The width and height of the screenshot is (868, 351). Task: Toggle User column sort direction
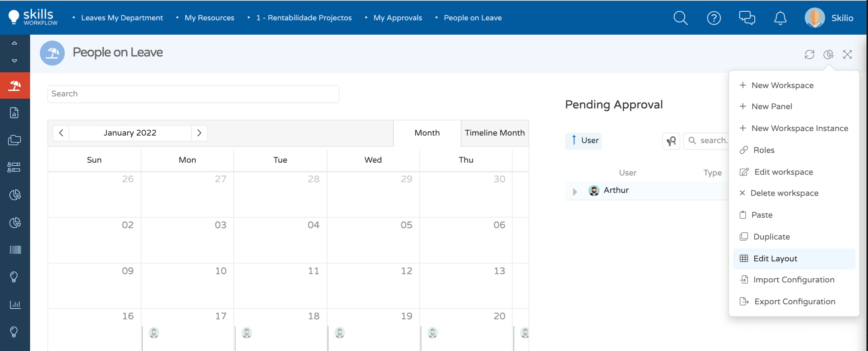pyautogui.click(x=583, y=141)
